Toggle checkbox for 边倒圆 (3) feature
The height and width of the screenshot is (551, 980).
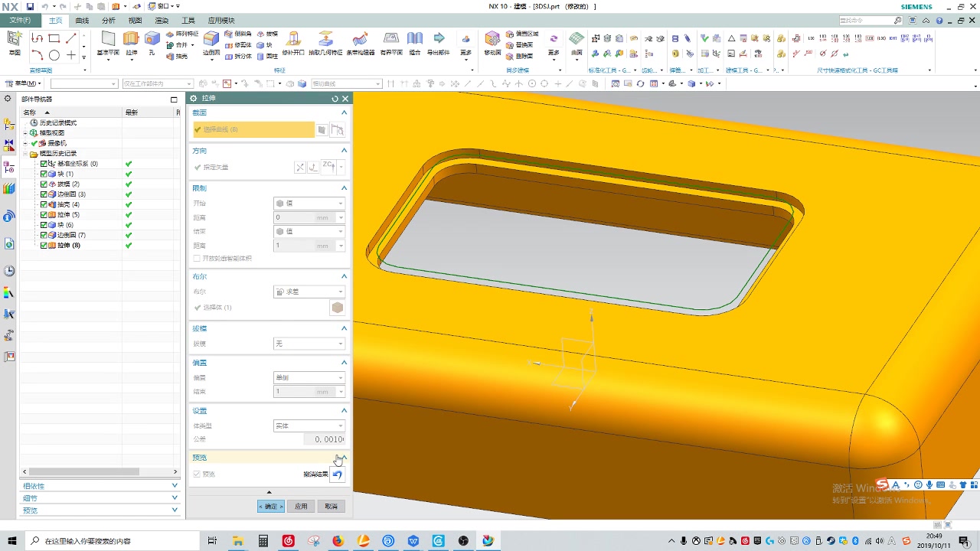44,194
